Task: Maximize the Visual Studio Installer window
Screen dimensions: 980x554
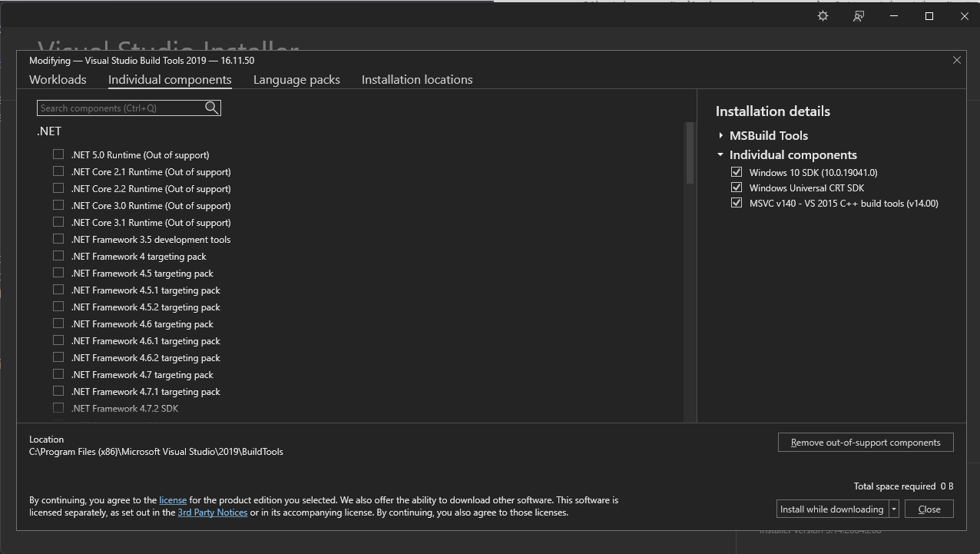Action: coord(929,16)
